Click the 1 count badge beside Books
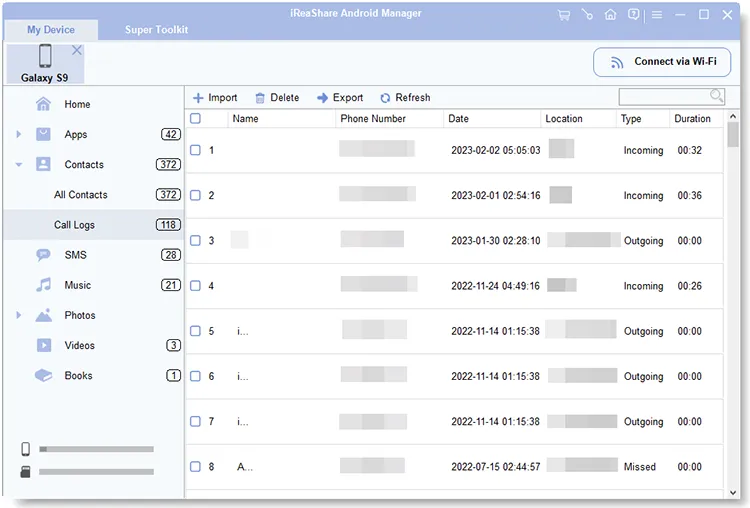Image resolution: width=750 pixels, height=508 pixels. (173, 375)
